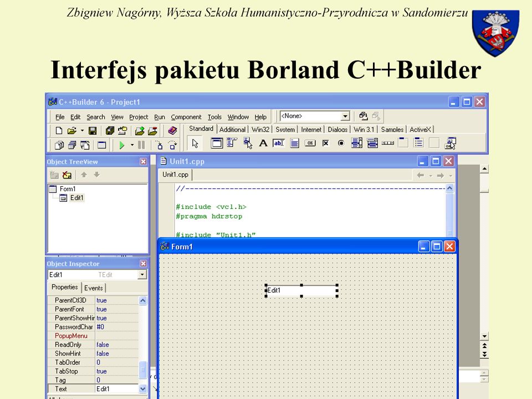Switch to the Dialogs palette tab
Image resolution: width=532 pixels, height=399 pixels.
click(337, 130)
